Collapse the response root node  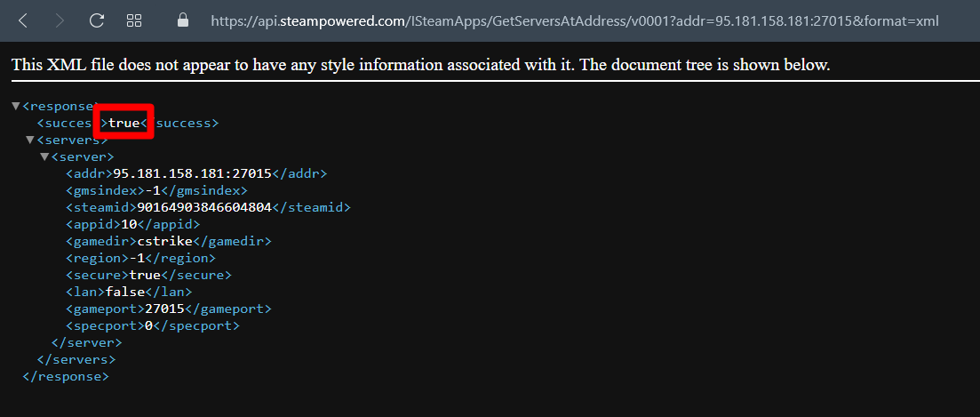click(16, 107)
